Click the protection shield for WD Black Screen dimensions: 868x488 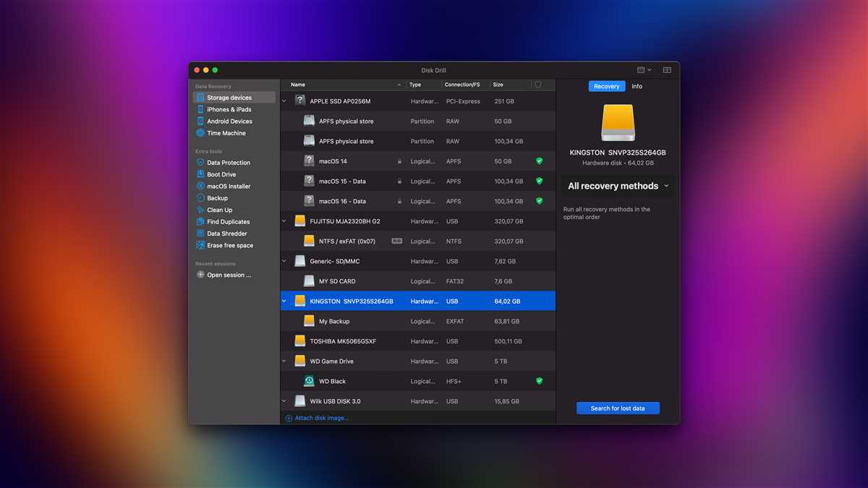pyautogui.click(x=539, y=381)
